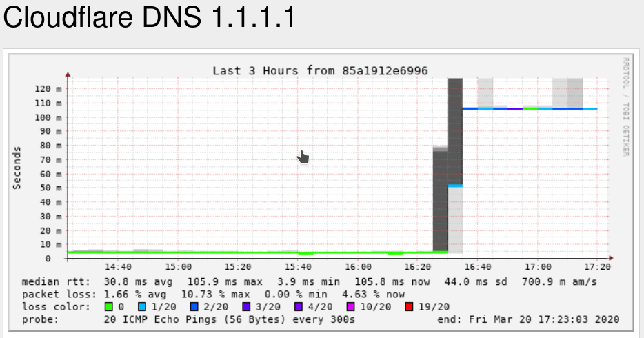Click the green '0' loss color swatch
The width and height of the screenshot is (644, 338).
109,307
